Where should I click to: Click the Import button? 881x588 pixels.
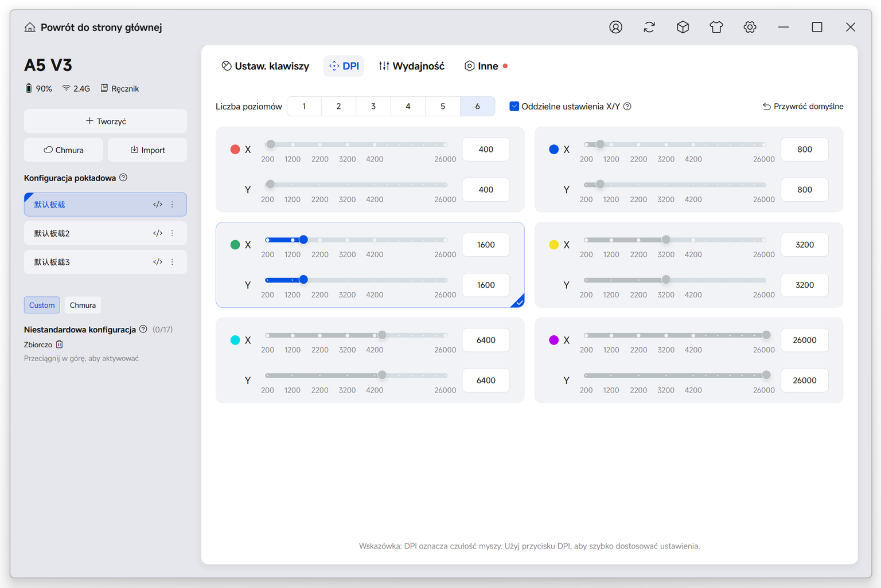[147, 150]
